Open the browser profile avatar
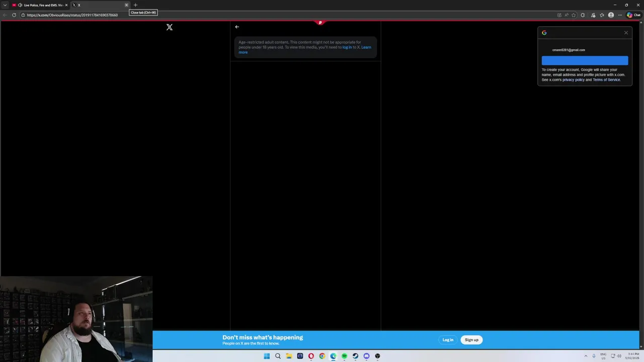 pos(611,15)
